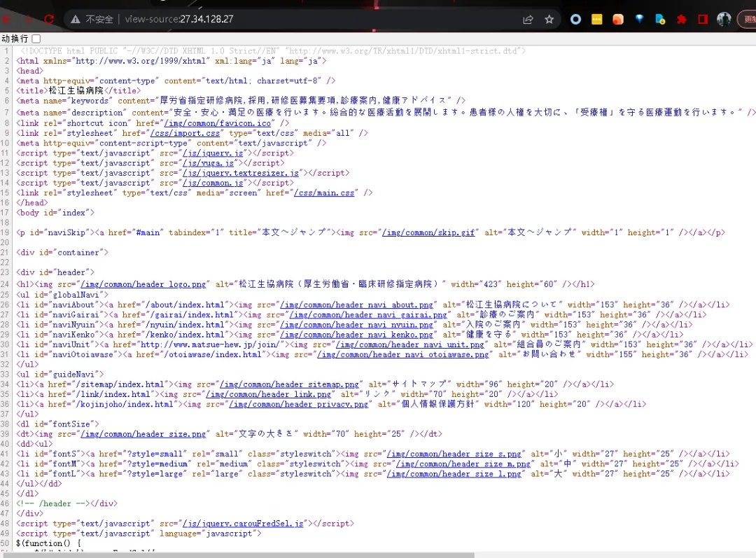This screenshot has width=756, height=558.
Task: Bookmark this page with the star icon
Action: (549, 20)
